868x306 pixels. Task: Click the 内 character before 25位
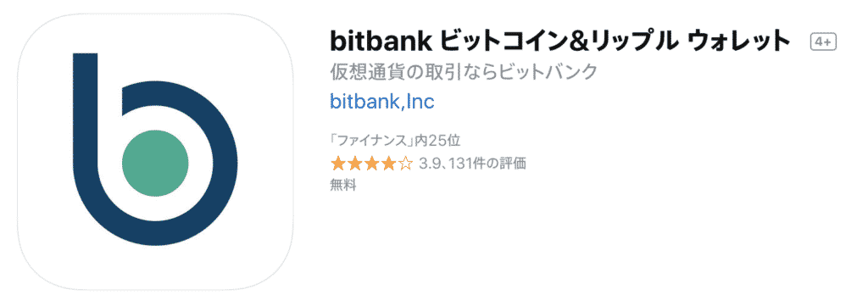[421, 141]
